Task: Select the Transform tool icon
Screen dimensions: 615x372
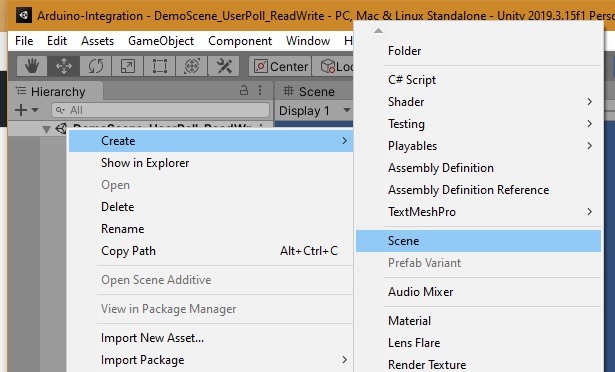Action: [x=191, y=66]
